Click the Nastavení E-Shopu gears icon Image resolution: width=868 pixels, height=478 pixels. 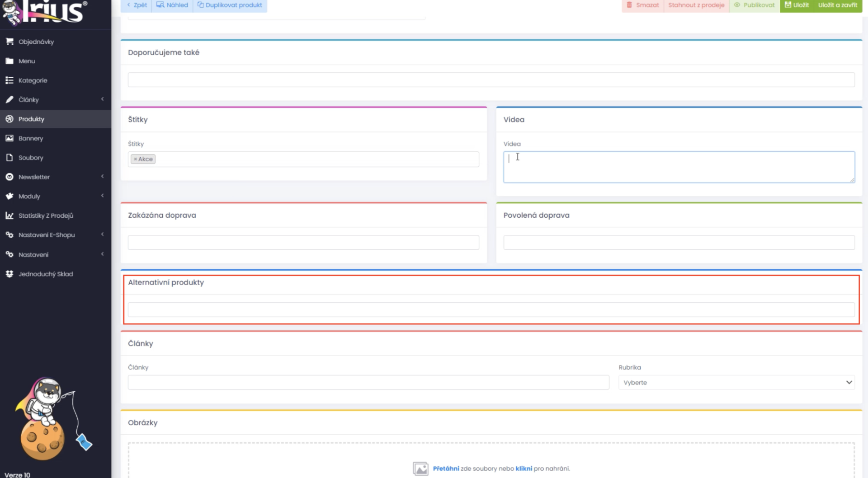point(9,235)
